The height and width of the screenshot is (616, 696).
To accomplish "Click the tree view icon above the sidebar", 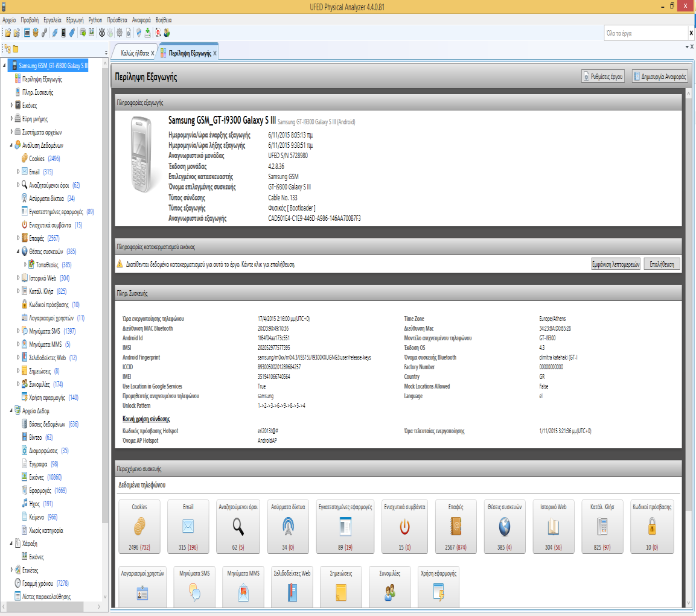I will coord(7,48).
